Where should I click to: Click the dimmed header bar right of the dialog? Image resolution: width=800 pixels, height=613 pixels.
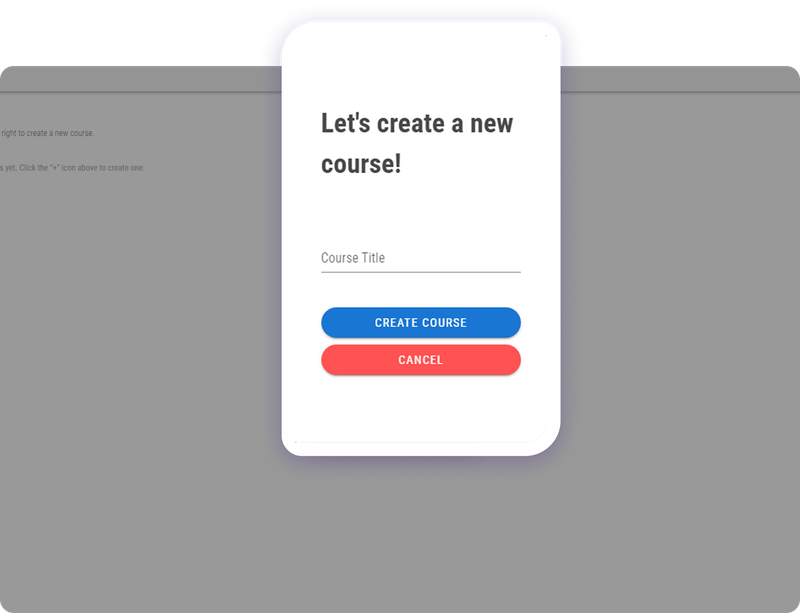tap(680, 79)
